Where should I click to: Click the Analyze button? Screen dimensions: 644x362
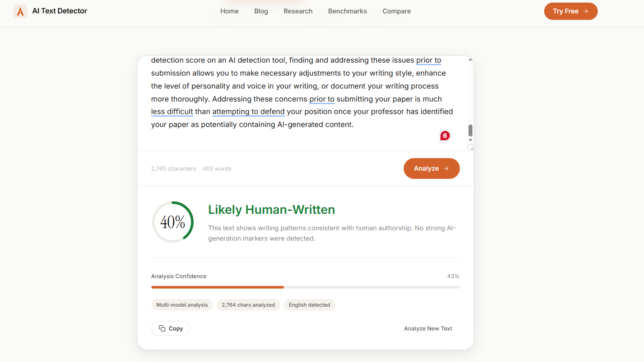(431, 168)
